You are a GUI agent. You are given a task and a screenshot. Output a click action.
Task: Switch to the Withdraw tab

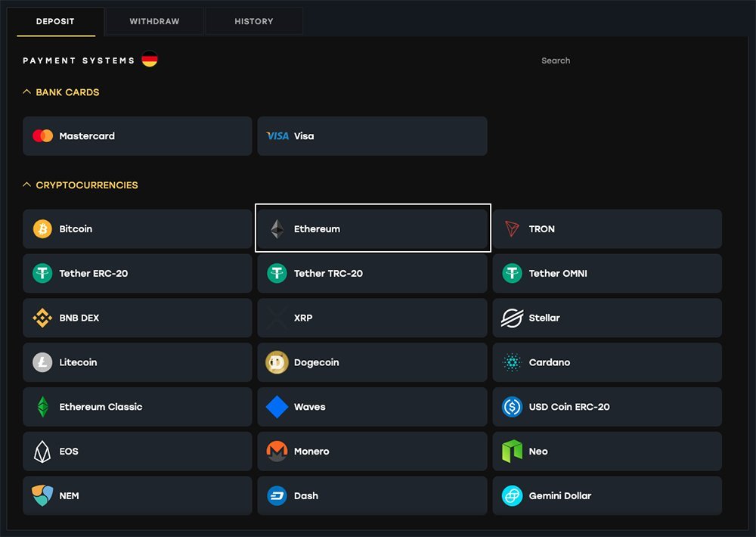[x=154, y=21]
